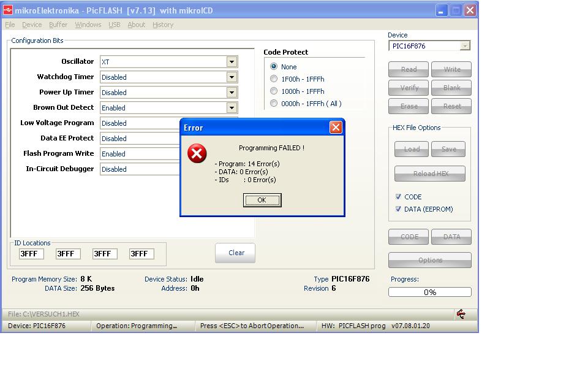Click 'Press <ESC> to Abort Operation...' status text
This screenshot has width=588, height=368.
point(252,326)
